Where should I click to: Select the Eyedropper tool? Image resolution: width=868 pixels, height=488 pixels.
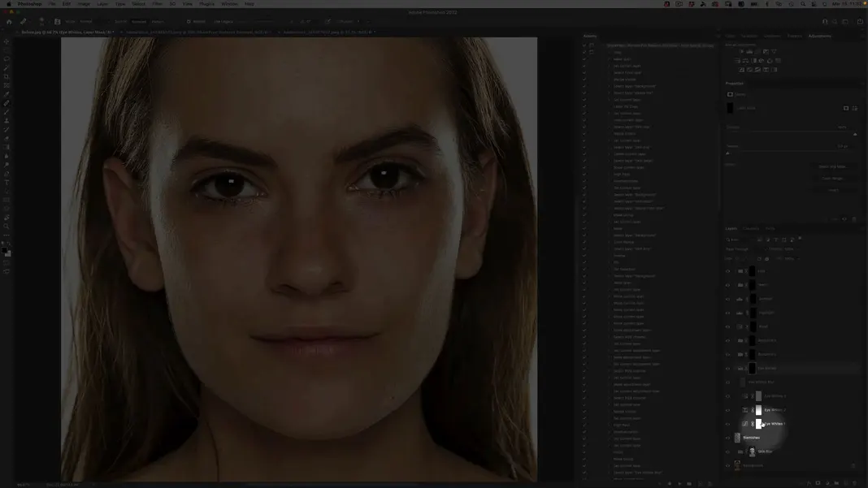(7, 94)
